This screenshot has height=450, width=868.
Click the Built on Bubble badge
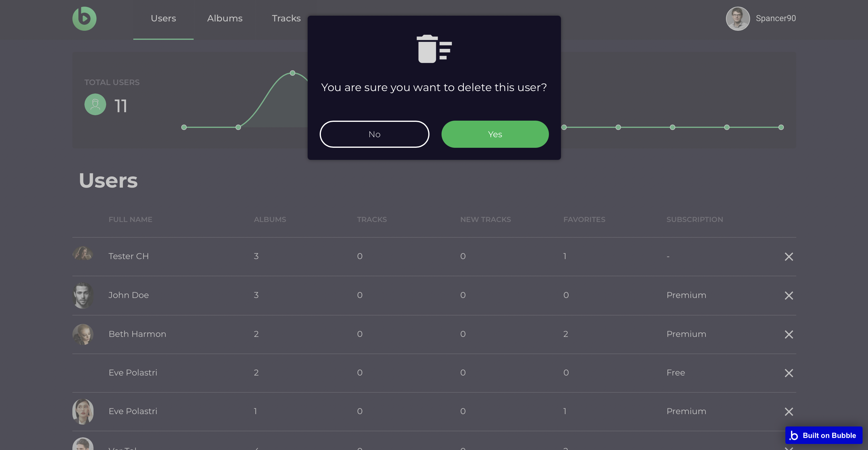(824, 435)
